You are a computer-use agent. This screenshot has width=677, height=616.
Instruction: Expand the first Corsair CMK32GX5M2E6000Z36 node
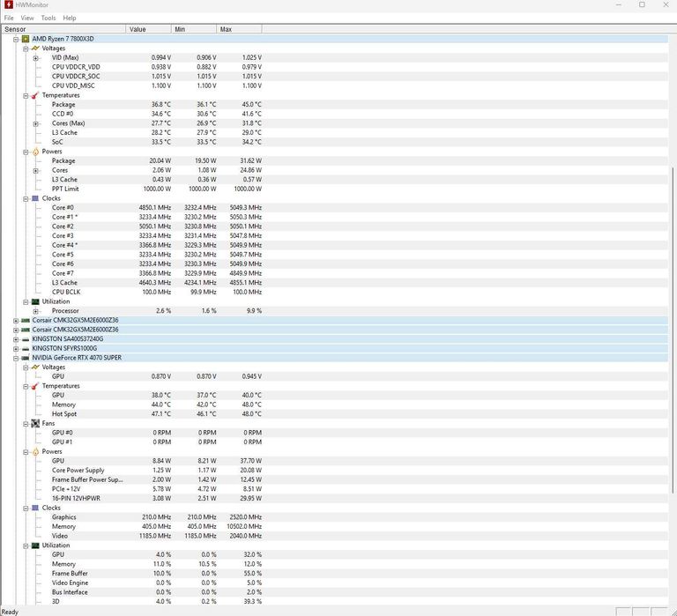pyautogui.click(x=16, y=321)
